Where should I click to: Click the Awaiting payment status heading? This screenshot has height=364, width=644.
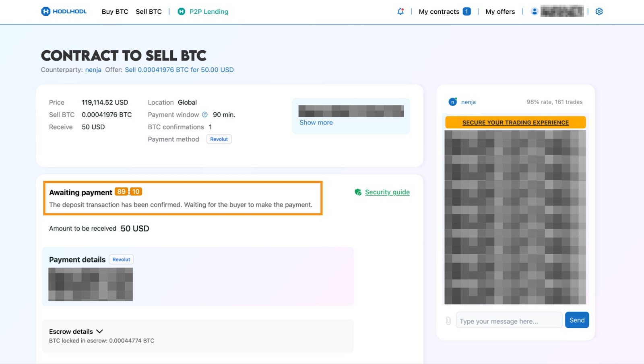[80, 192]
